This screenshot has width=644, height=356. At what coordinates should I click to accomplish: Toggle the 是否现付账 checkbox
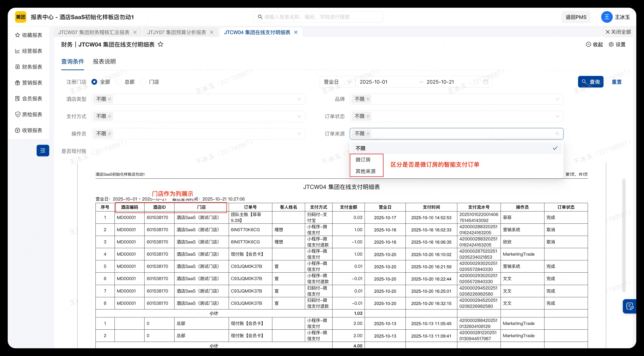[x=94, y=151]
